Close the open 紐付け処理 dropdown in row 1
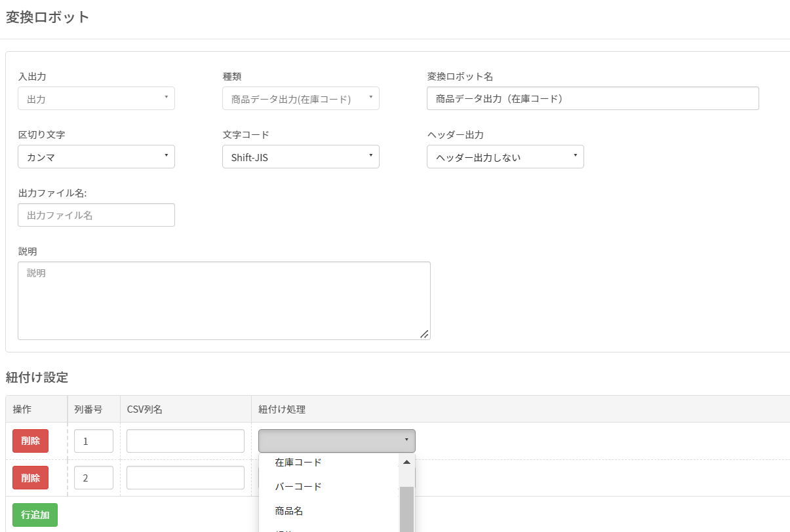The image size is (790, 532). (337, 441)
